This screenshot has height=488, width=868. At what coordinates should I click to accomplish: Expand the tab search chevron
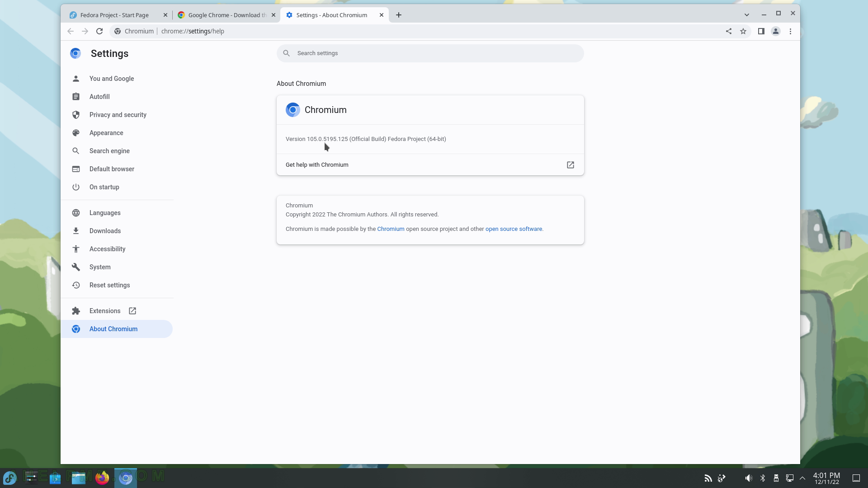pos(747,15)
